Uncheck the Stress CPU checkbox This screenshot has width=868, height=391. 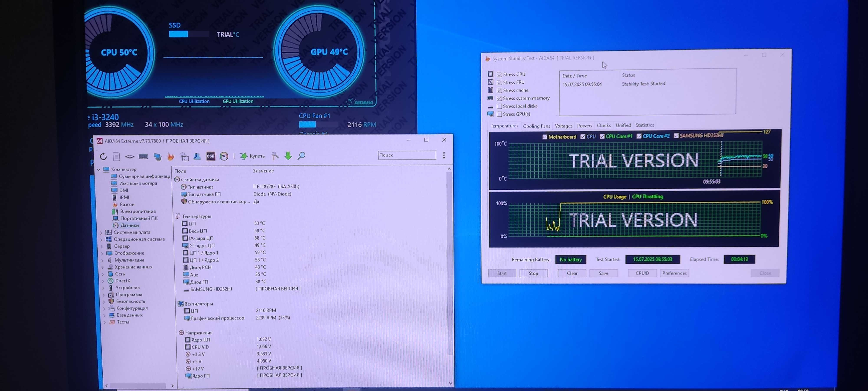point(499,75)
